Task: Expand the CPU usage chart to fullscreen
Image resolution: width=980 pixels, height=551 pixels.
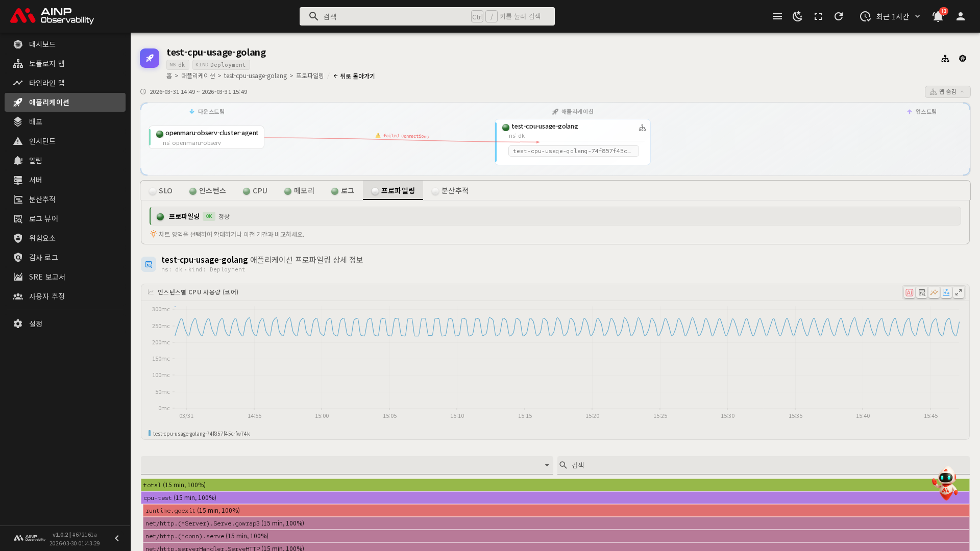Action: point(959,292)
